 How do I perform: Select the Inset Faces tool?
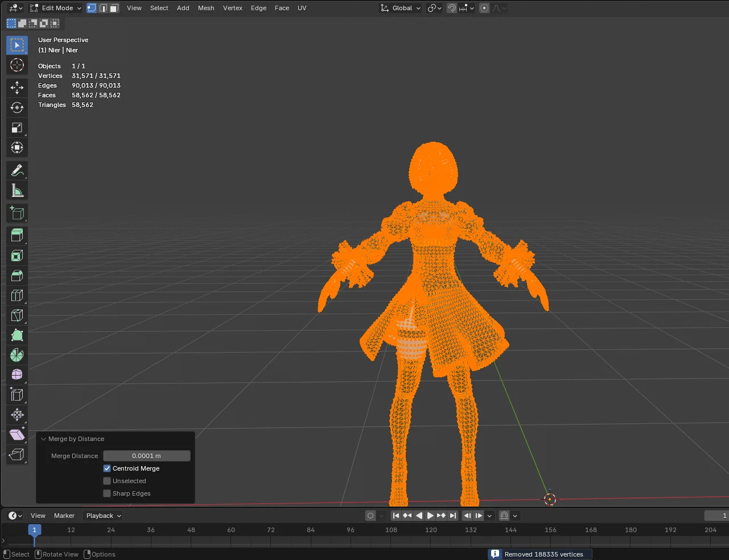pyautogui.click(x=17, y=256)
